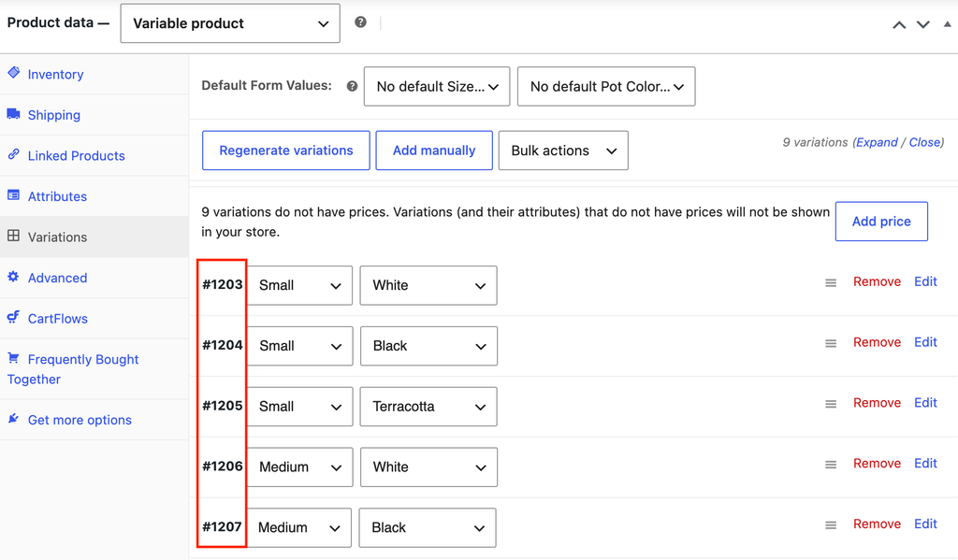
Task: Remove variation #1205
Action: (x=877, y=402)
